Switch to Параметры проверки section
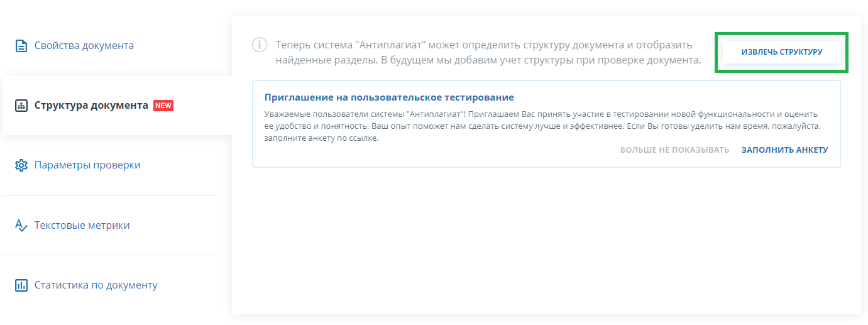The image size is (868, 325). [x=87, y=165]
